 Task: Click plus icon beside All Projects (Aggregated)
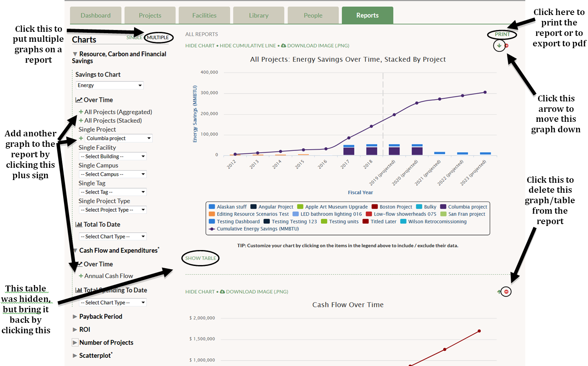(x=81, y=112)
